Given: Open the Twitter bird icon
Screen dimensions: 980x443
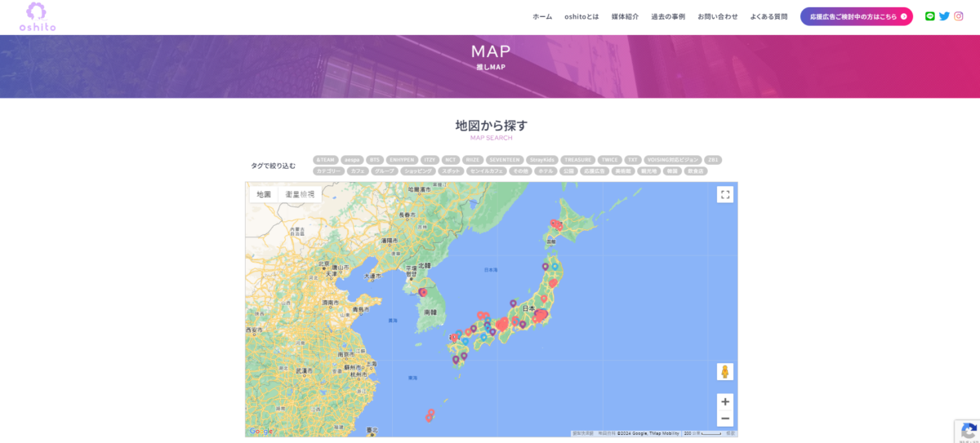Looking at the screenshot, I should [944, 16].
